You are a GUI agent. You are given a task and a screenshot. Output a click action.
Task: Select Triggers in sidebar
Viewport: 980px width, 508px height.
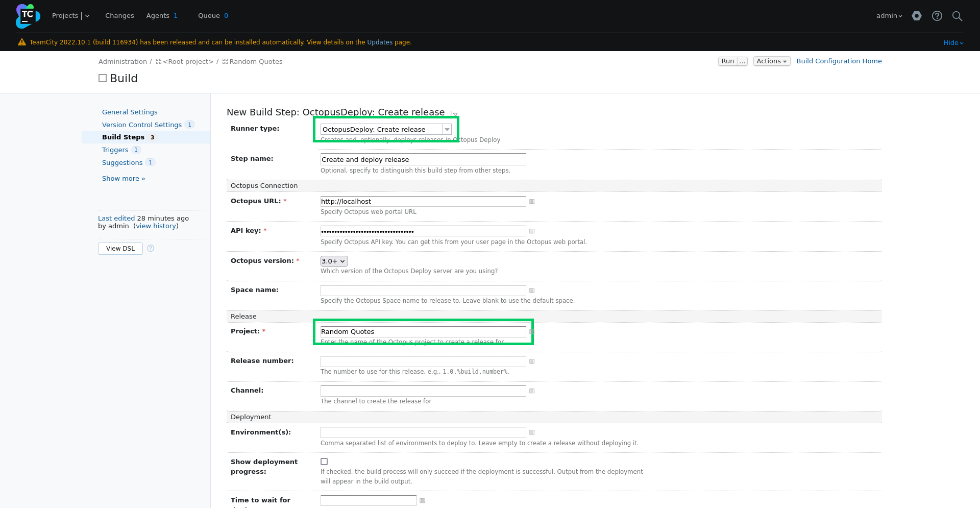point(115,150)
